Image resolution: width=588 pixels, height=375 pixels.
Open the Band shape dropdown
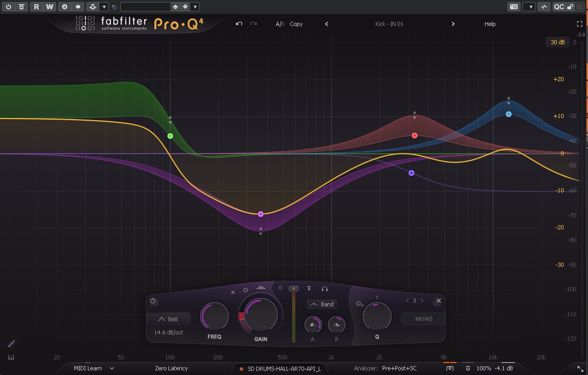(322, 304)
